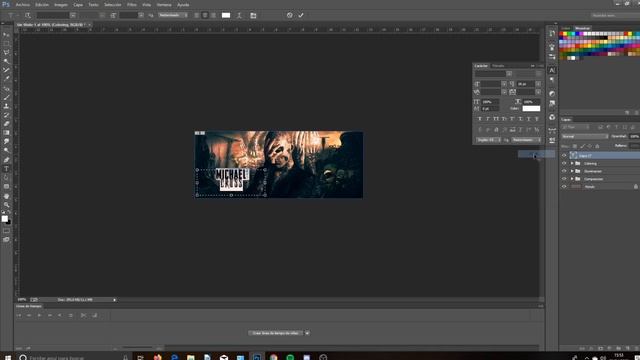
Task: Select the text layer thumbnail
Action: coord(574,156)
